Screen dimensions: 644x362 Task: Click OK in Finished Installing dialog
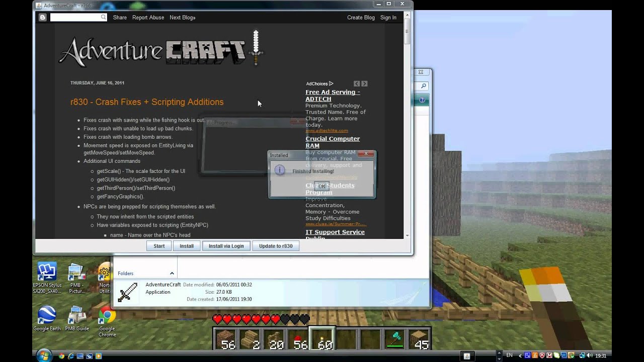321,186
